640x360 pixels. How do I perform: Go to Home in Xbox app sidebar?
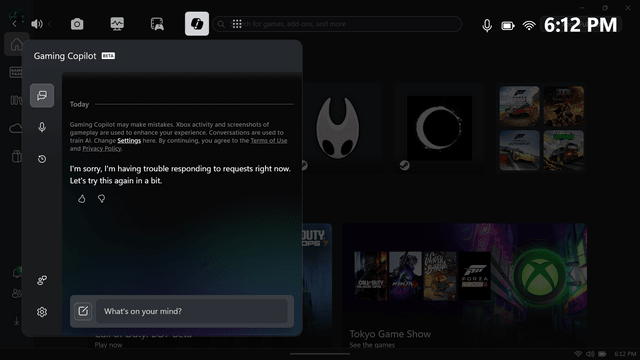pyautogui.click(x=16, y=44)
